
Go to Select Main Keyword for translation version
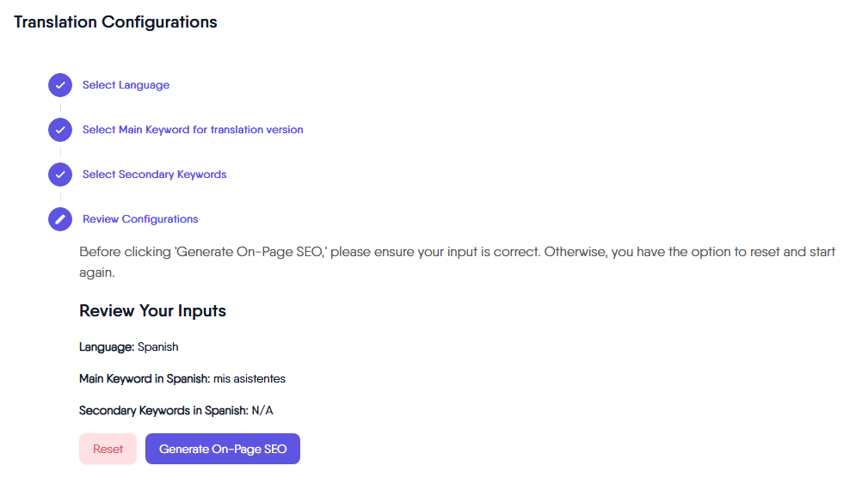point(193,130)
